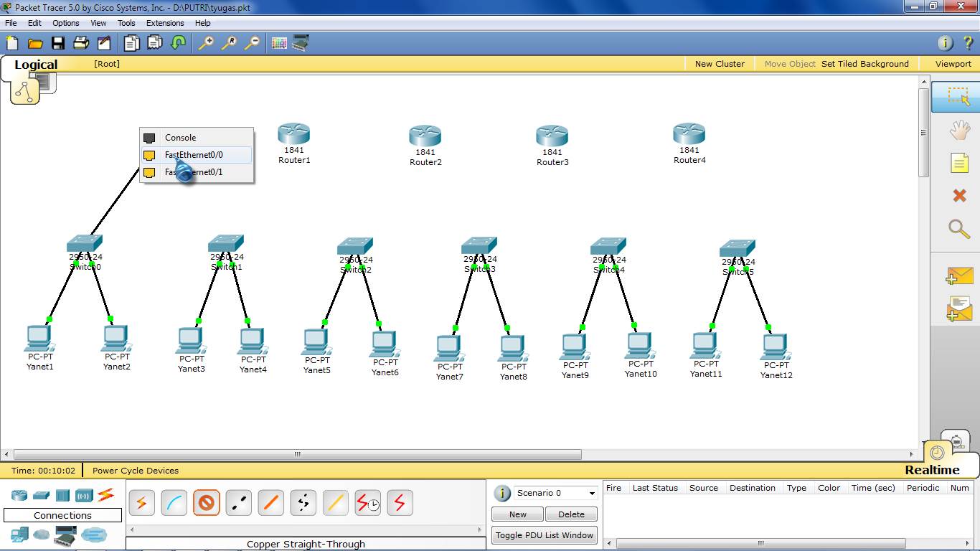980x551 pixels.
Task: Pick the selected Copper Straight-Through cable
Action: coord(206,504)
